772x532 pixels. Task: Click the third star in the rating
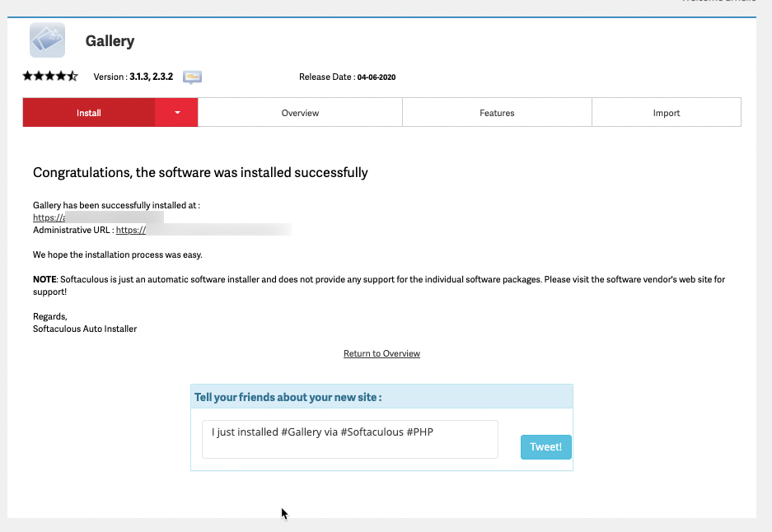click(x=50, y=77)
